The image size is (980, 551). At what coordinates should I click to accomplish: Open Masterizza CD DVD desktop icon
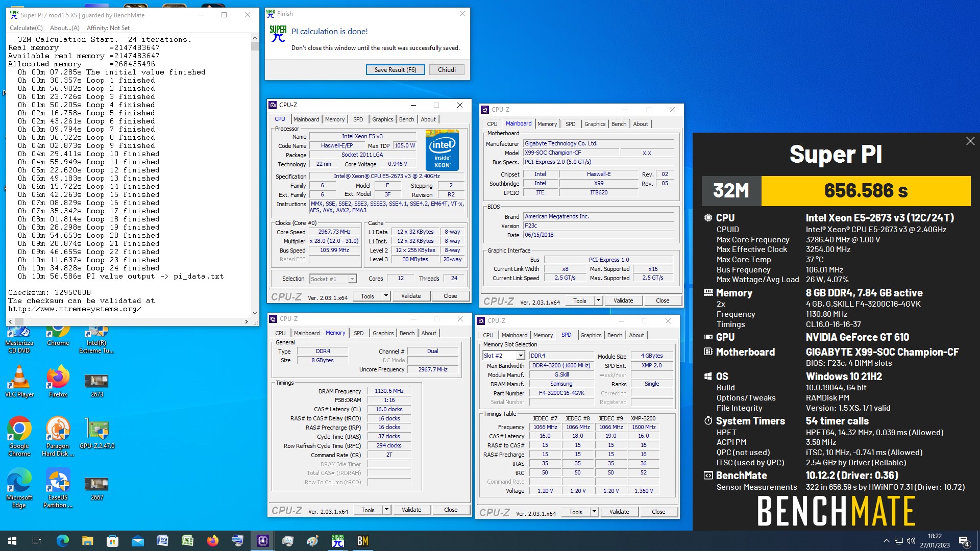pyautogui.click(x=19, y=340)
